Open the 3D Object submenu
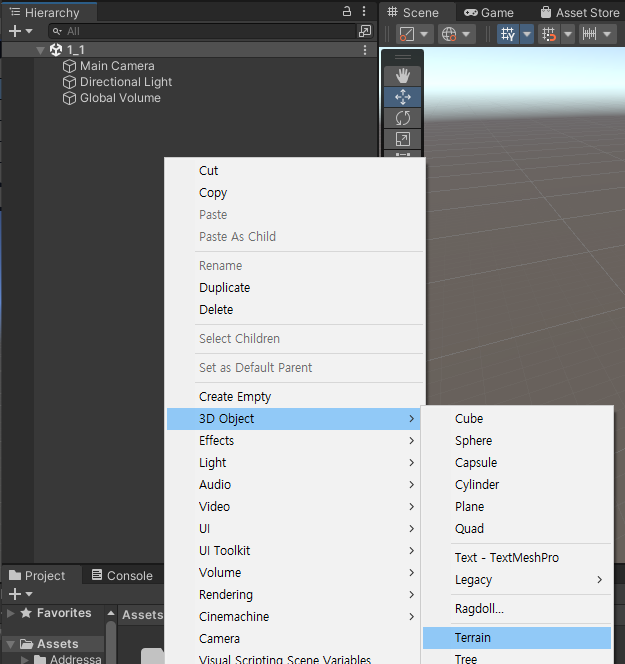 [x=293, y=419]
